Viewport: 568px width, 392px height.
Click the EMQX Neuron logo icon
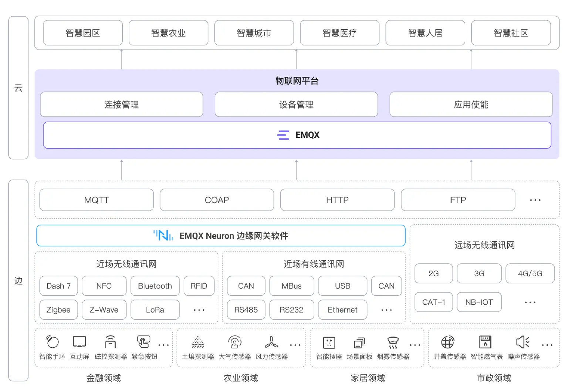coord(163,235)
